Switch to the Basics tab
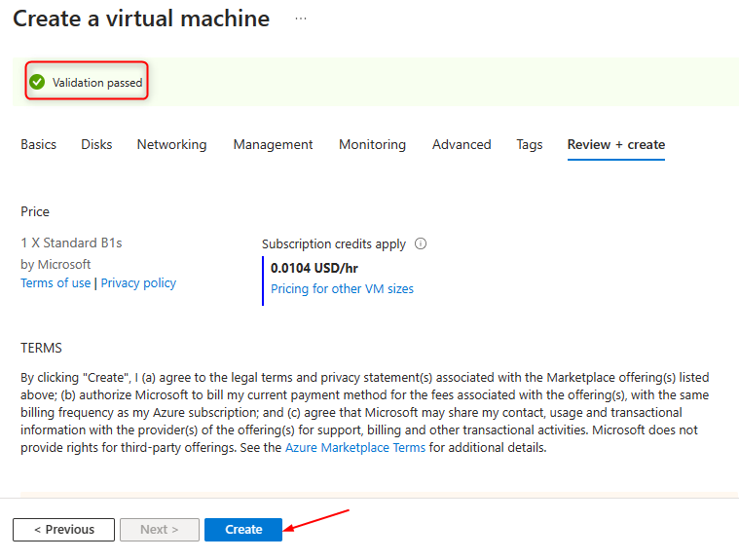This screenshot has width=739, height=560. [x=39, y=144]
